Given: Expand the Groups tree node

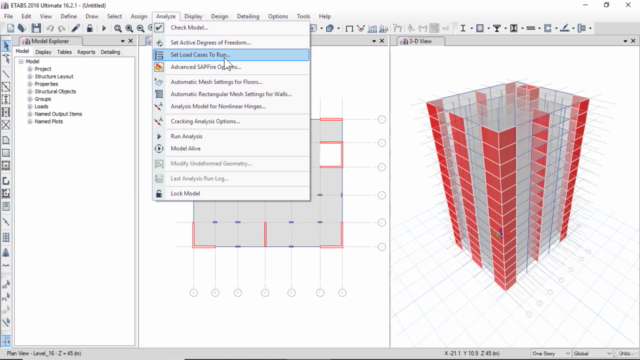Looking at the screenshot, I should pos(30,99).
